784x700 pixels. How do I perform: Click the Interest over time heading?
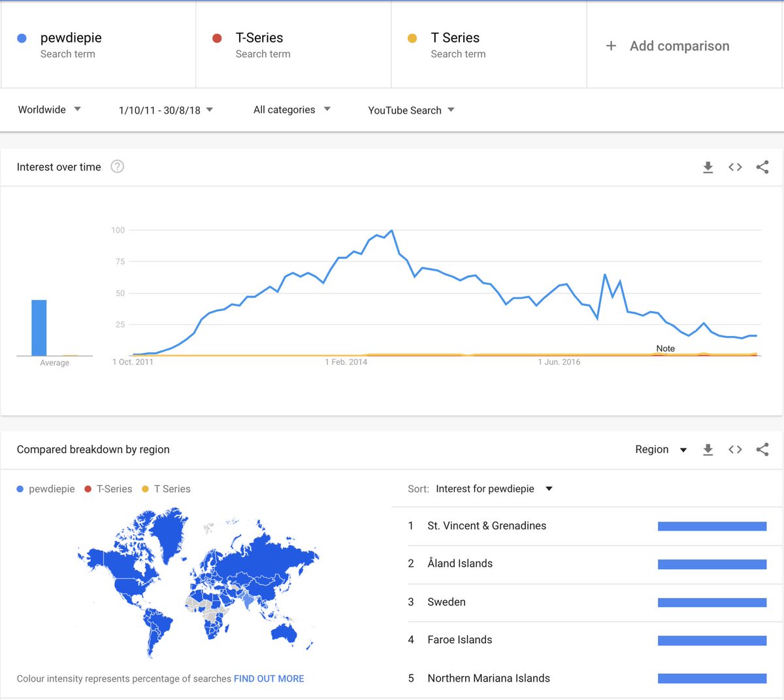coord(59,167)
